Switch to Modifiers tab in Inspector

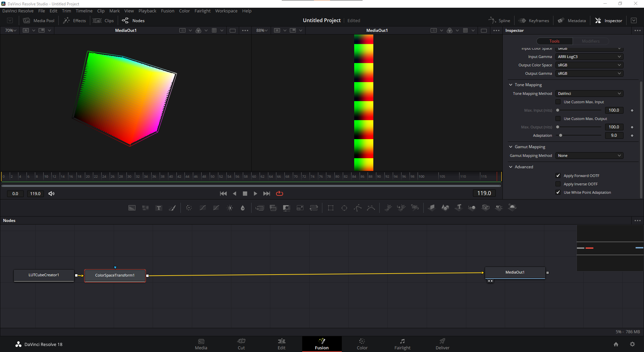point(591,41)
